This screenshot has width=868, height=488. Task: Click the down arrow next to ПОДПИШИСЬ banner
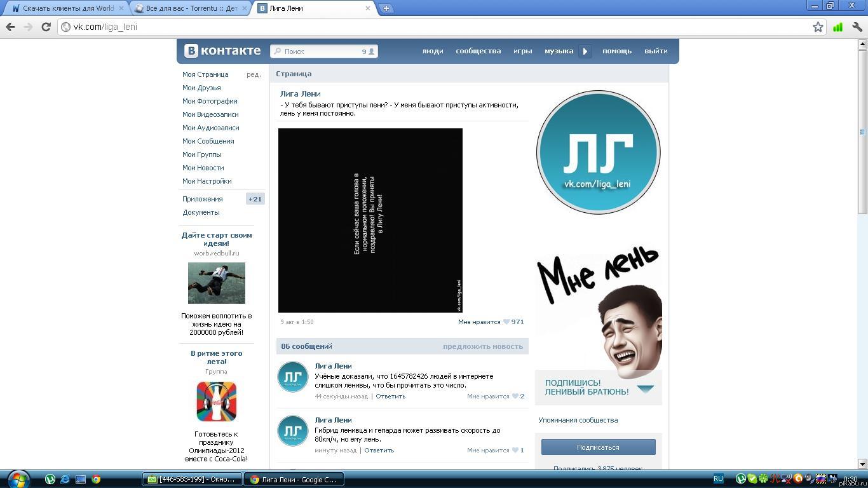coord(645,389)
